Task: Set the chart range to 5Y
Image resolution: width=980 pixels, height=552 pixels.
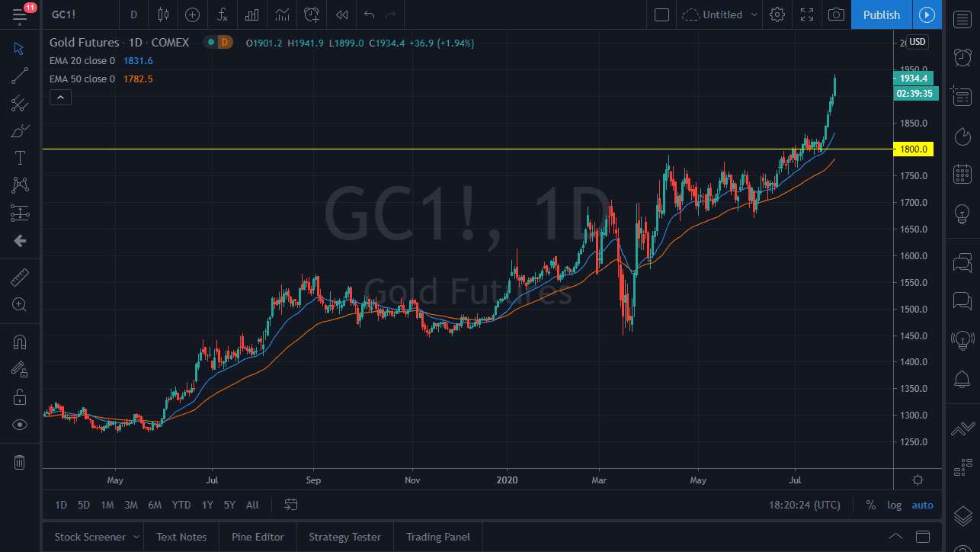Action: coord(229,505)
